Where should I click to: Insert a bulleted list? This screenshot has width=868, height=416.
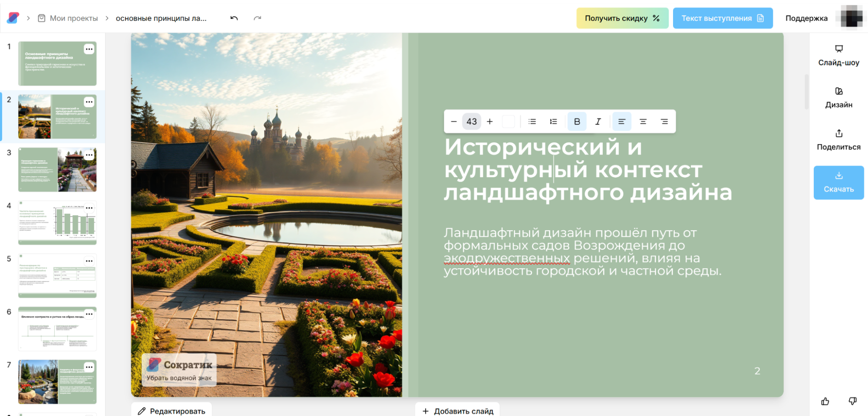[x=532, y=122]
